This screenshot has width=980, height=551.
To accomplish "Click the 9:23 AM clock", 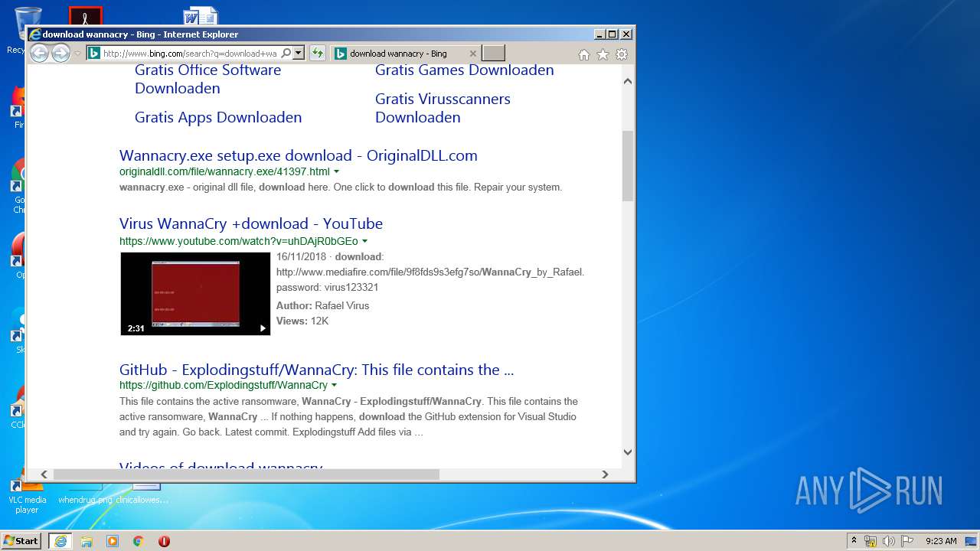I will pyautogui.click(x=941, y=541).
